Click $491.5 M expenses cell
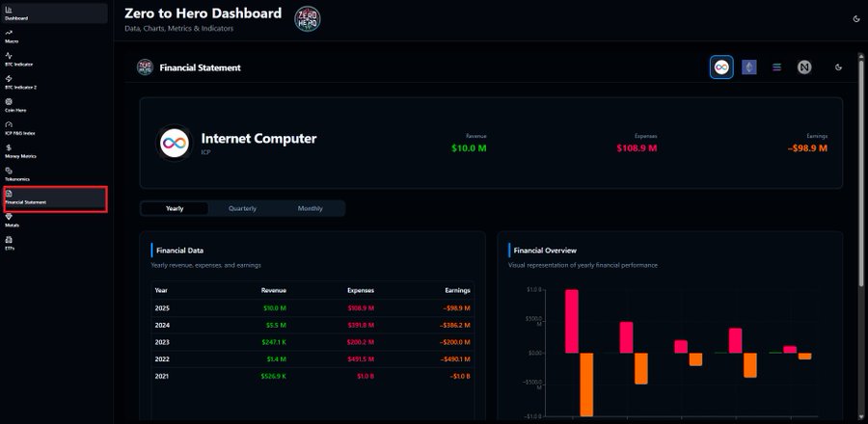The height and width of the screenshot is (424, 868). tap(361, 359)
